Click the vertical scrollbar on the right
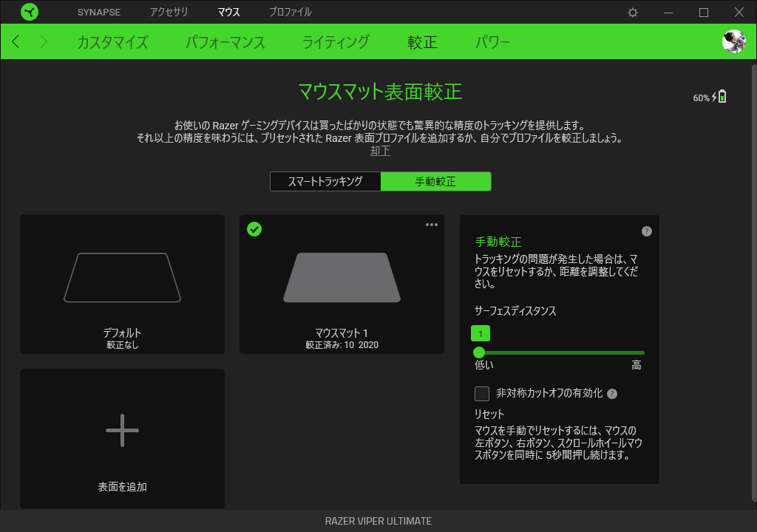Viewport: 757px width, 532px height. (x=753, y=282)
